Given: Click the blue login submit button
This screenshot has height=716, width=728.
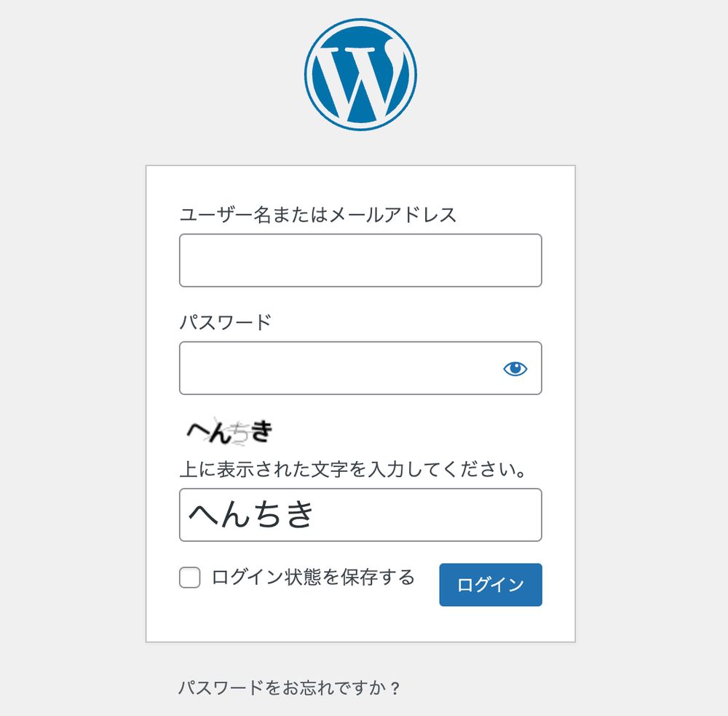Looking at the screenshot, I should [490, 585].
